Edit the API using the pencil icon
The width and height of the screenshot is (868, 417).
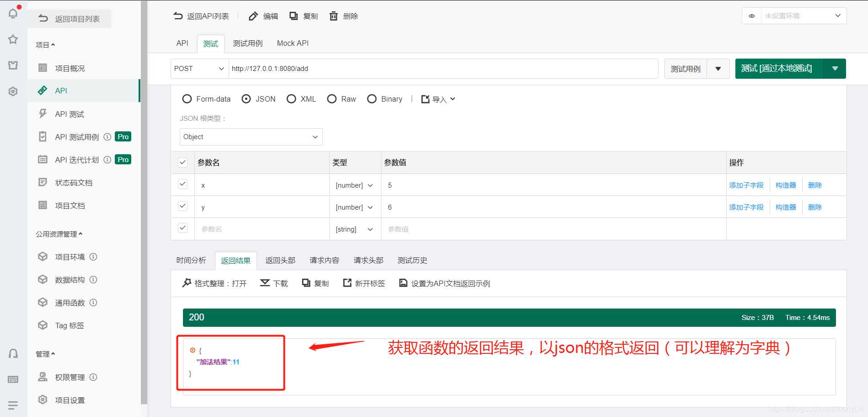[x=253, y=16]
